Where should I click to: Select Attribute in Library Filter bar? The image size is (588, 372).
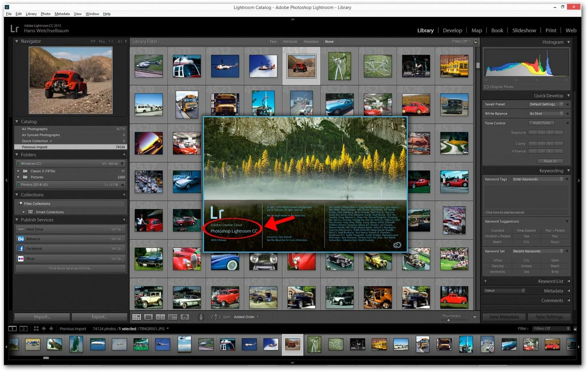point(290,42)
